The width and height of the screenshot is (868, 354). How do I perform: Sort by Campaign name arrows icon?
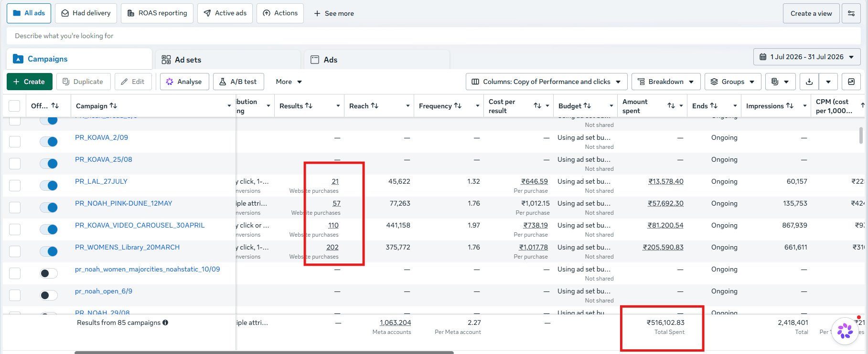click(113, 106)
